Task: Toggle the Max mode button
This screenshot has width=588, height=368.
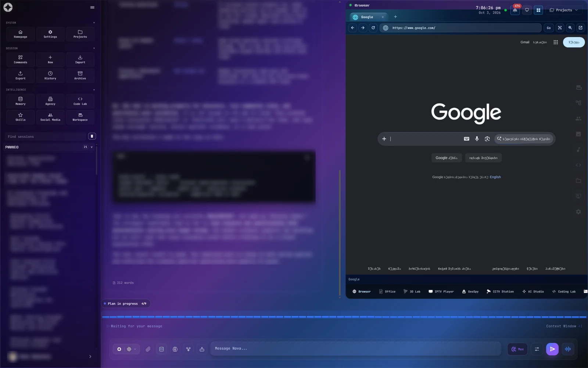Action: tap(517, 349)
